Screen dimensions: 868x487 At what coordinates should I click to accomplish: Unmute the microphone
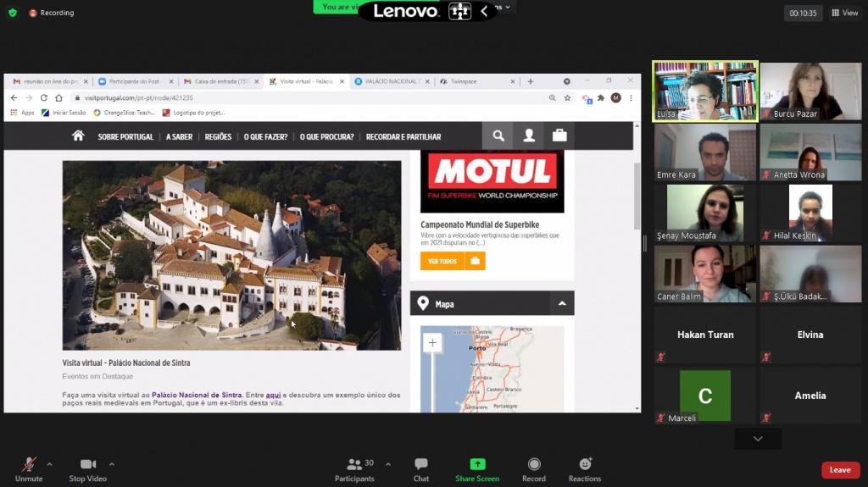coord(29,465)
